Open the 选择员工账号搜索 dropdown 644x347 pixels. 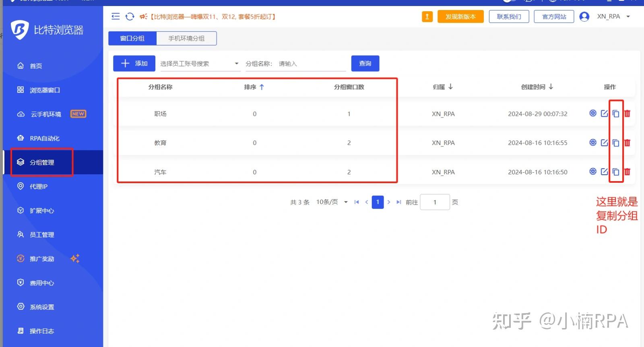200,64
